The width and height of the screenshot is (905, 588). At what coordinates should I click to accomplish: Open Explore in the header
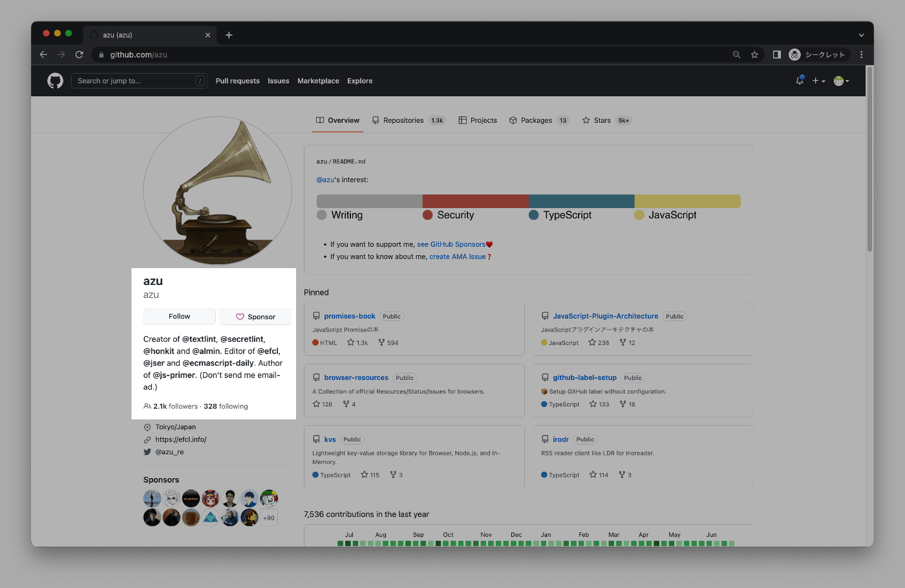[x=359, y=81]
